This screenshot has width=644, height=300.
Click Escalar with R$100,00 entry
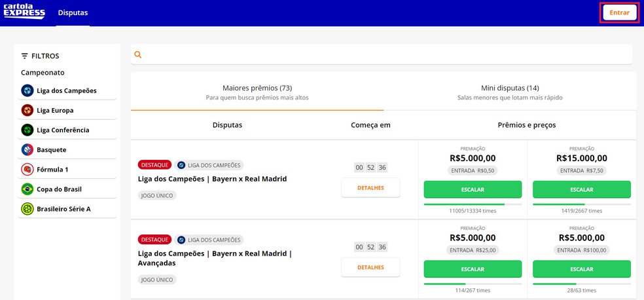pos(581,269)
